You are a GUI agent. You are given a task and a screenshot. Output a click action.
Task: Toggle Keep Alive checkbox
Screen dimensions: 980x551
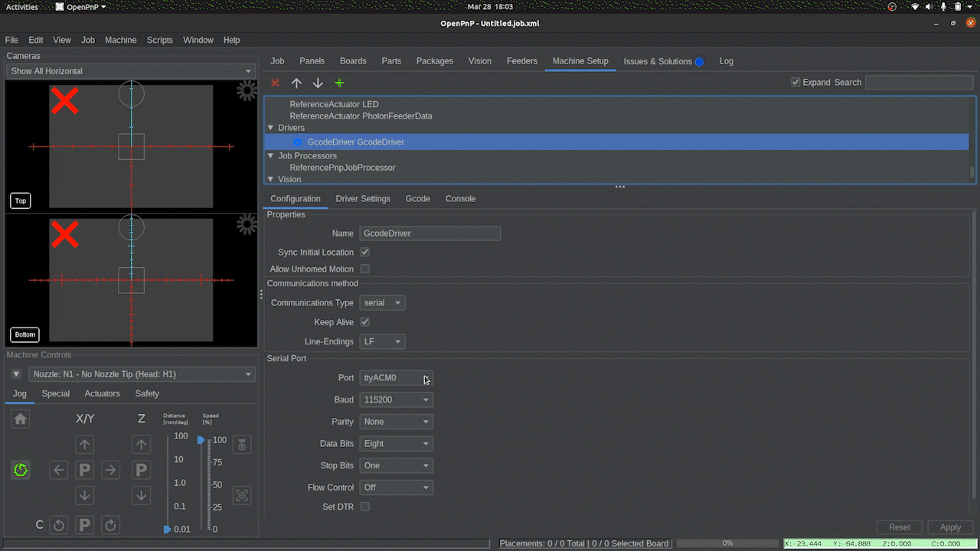point(365,322)
